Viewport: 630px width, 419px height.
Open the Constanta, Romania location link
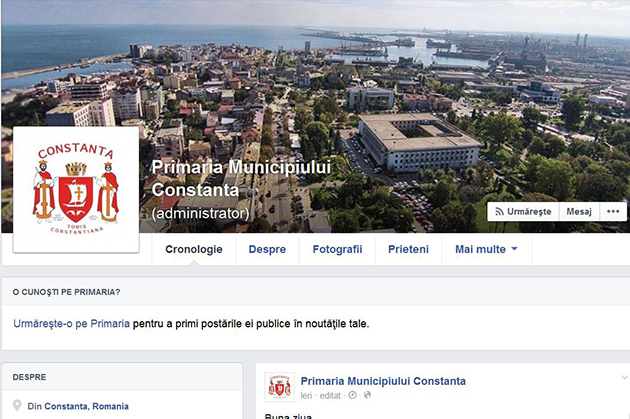point(86,406)
